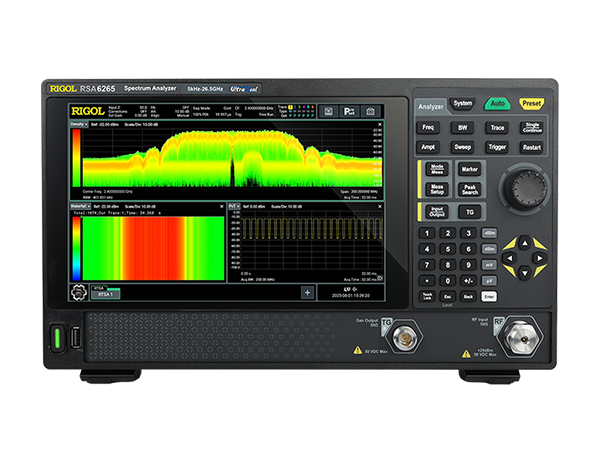Click the add window plus icon
The image size is (600, 450).
point(308,292)
